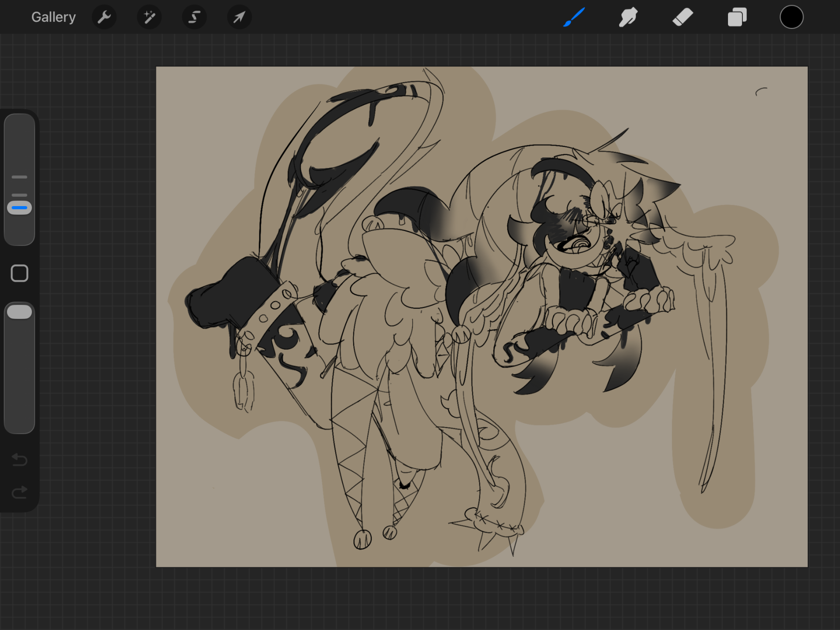Select the Eraser tool
The height and width of the screenshot is (630, 840).
pyautogui.click(x=682, y=17)
